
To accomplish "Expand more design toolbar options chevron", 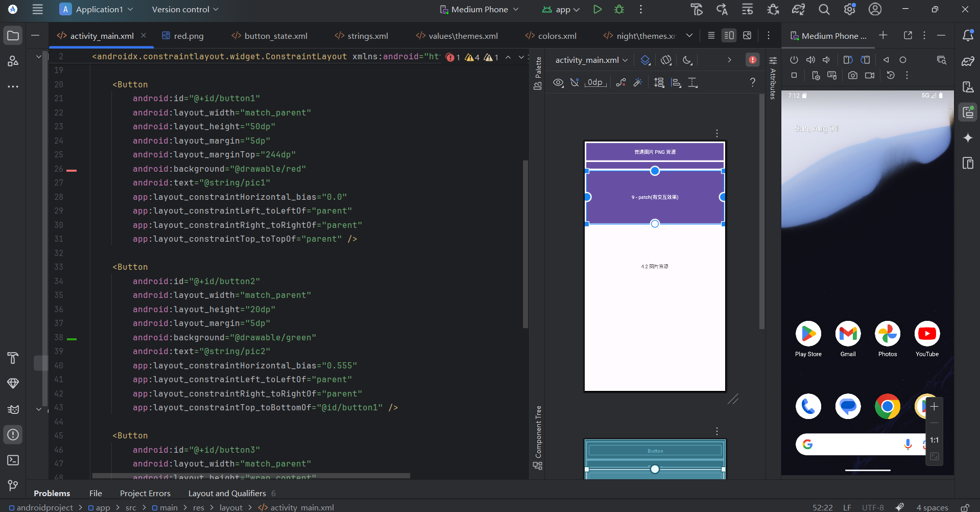I will (729, 60).
